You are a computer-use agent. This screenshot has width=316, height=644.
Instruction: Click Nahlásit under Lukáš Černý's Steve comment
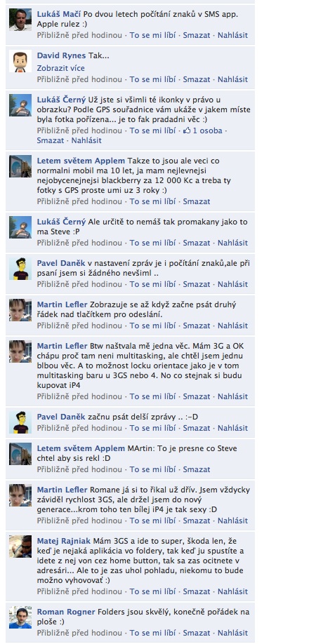(x=232, y=243)
